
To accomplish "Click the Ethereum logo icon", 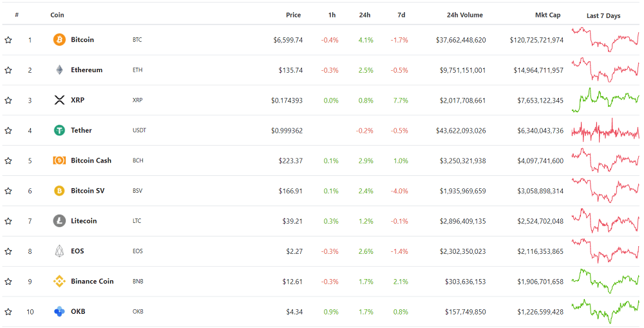I will [x=59, y=70].
